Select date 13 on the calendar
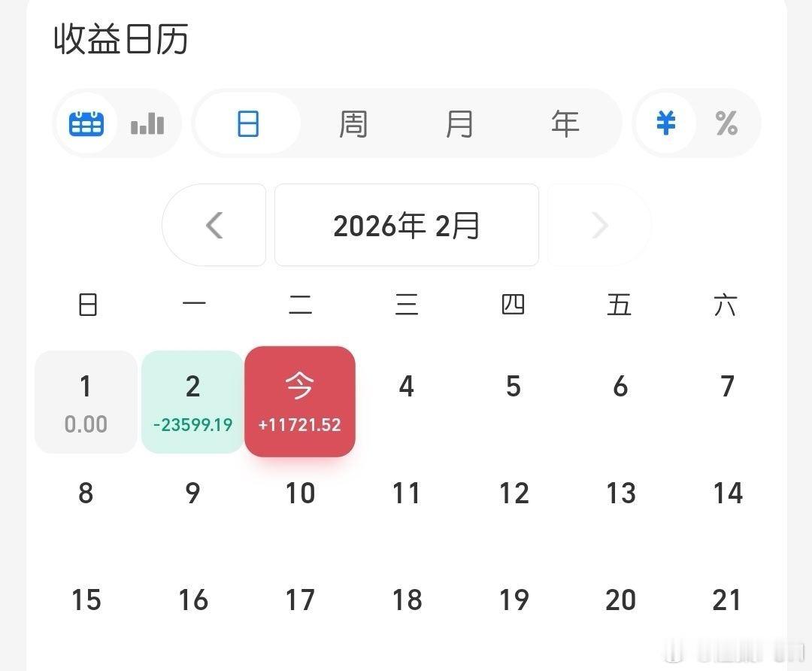The height and width of the screenshot is (671, 812). 620,493
